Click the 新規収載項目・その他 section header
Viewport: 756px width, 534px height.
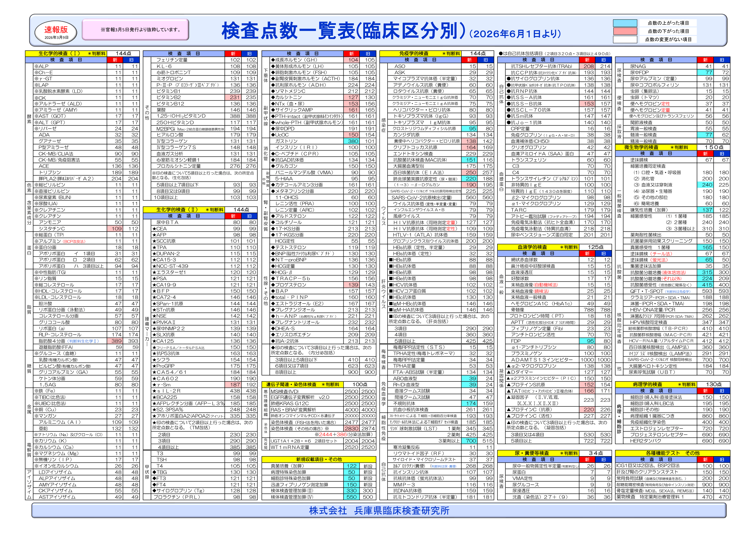319,459
